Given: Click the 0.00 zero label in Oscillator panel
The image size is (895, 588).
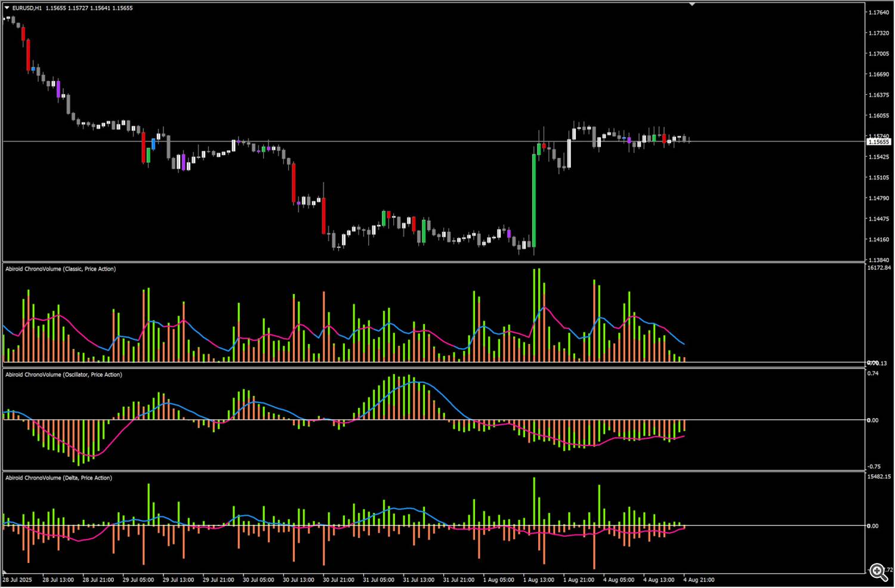Looking at the screenshot, I should click(x=873, y=420).
